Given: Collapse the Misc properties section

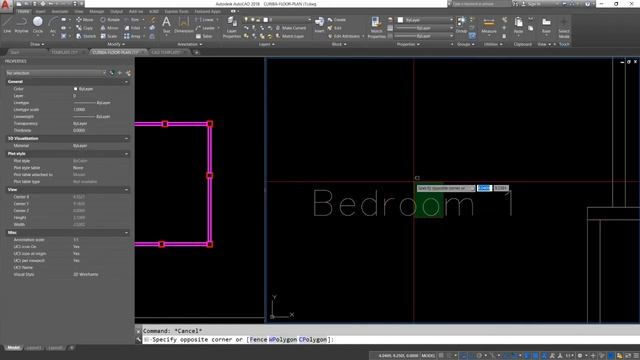Looking at the screenshot, I should [126, 233].
